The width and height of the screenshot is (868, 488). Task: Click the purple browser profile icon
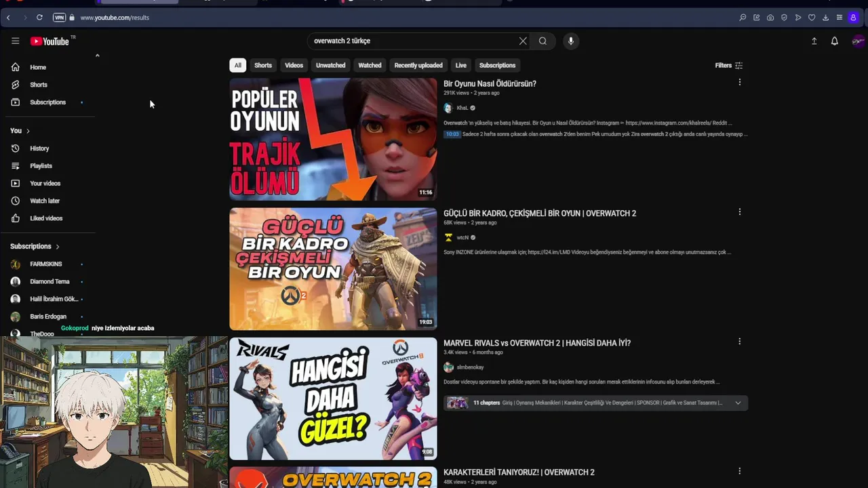coord(853,18)
